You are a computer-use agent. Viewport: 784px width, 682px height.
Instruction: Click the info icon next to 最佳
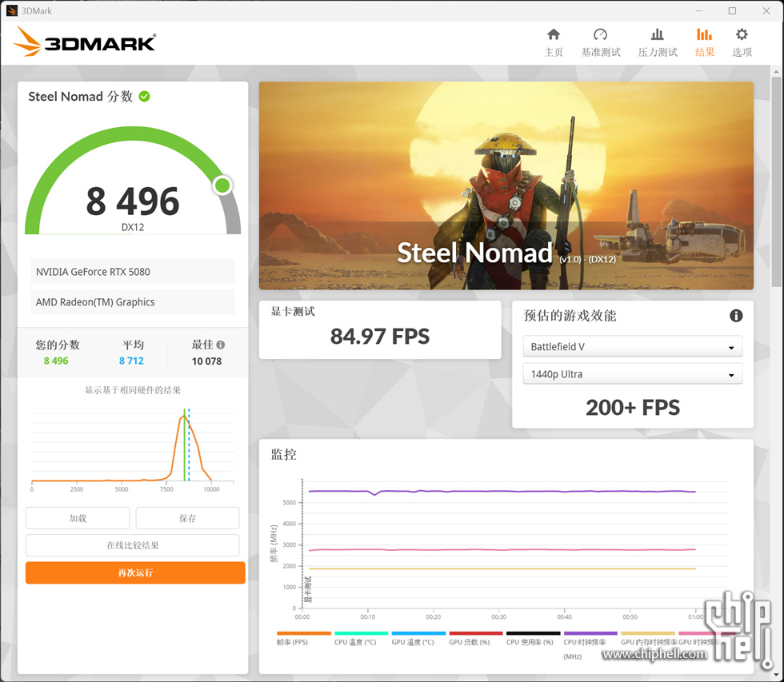click(x=221, y=345)
